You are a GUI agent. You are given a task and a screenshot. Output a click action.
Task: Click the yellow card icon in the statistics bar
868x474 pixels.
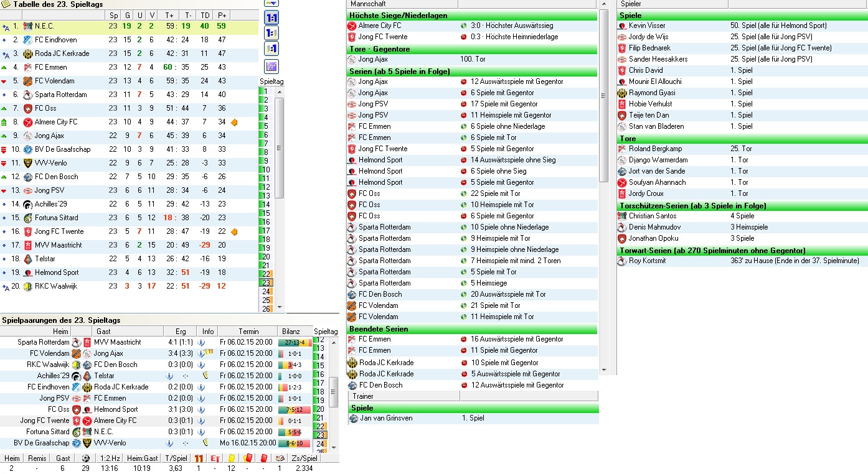pos(231,458)
